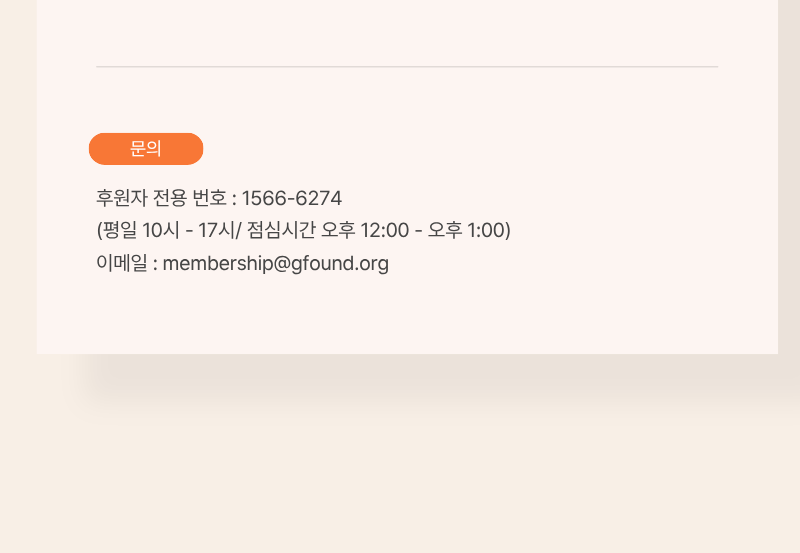Click the 오후 1:00) end time
The image size is (800, 553).
point(469,230)
